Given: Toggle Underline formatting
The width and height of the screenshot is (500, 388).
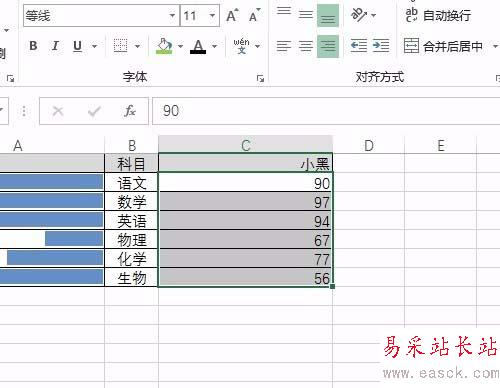Looking at the screenshot, I should click(x=77, y=46).
